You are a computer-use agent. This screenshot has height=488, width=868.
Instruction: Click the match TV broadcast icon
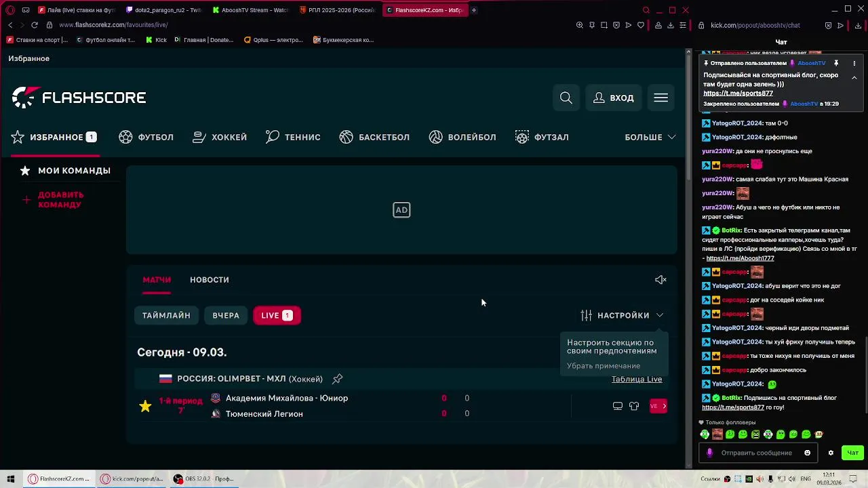(618, 406)
